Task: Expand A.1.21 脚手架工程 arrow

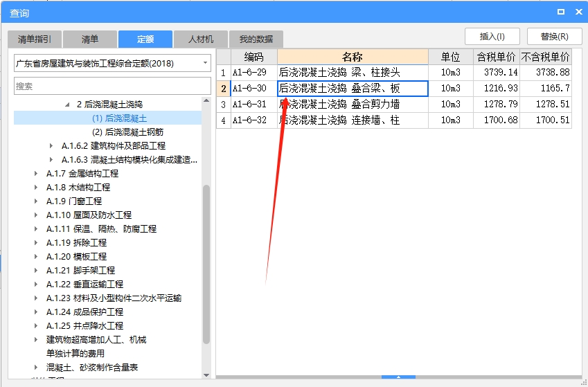Action: click(36, 271)
